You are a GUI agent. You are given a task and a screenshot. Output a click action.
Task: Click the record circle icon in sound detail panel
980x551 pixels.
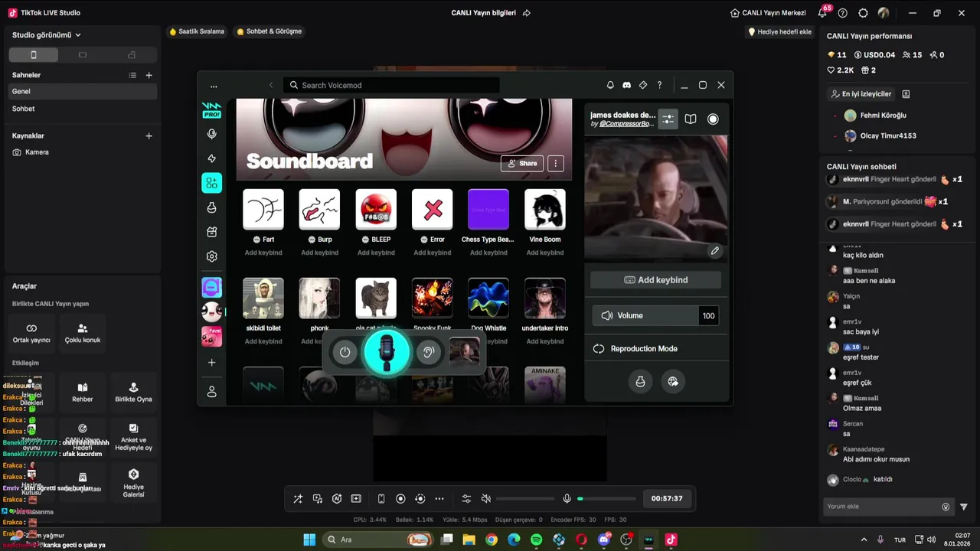click(713, 119)
